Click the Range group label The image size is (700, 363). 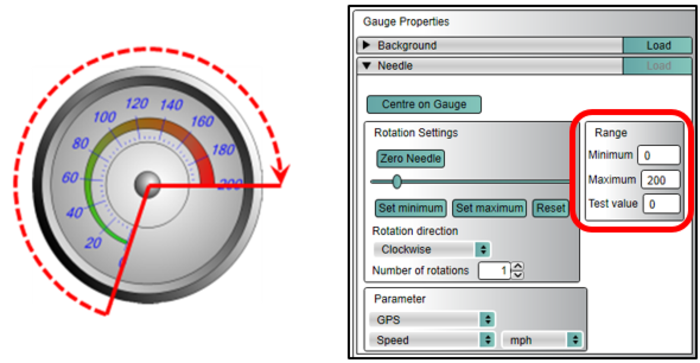pyautogui.click(x=610, y=133)
